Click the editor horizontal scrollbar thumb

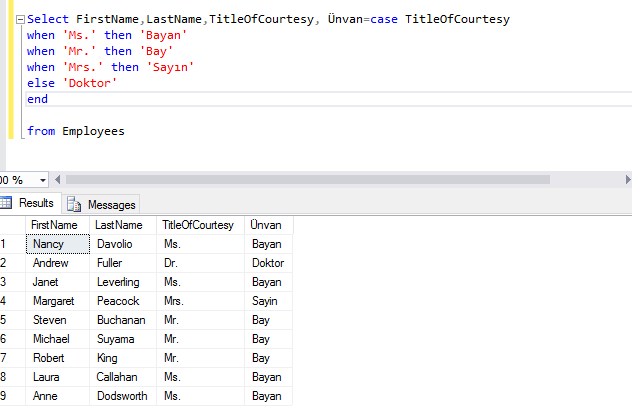tap(308, 180)
